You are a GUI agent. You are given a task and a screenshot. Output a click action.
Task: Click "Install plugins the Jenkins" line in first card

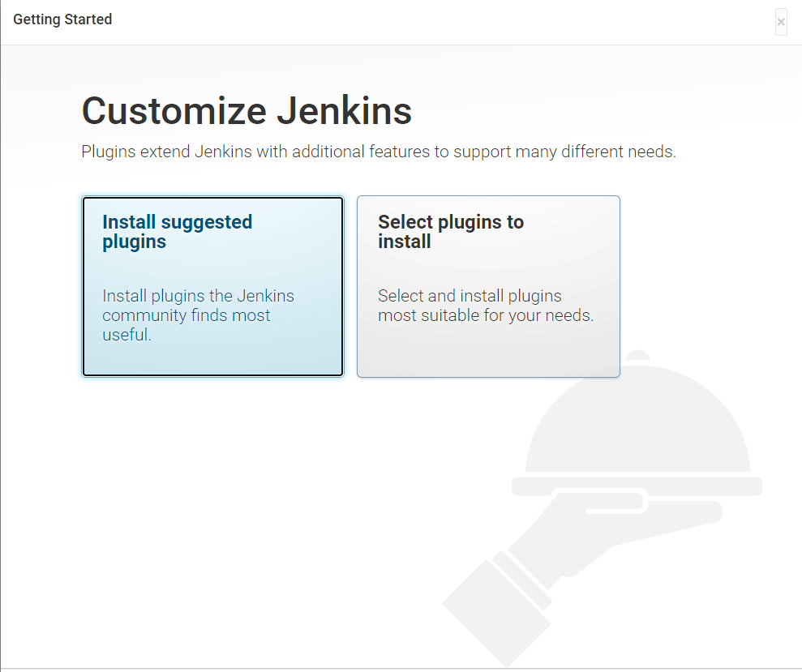(x=198, y=296)
